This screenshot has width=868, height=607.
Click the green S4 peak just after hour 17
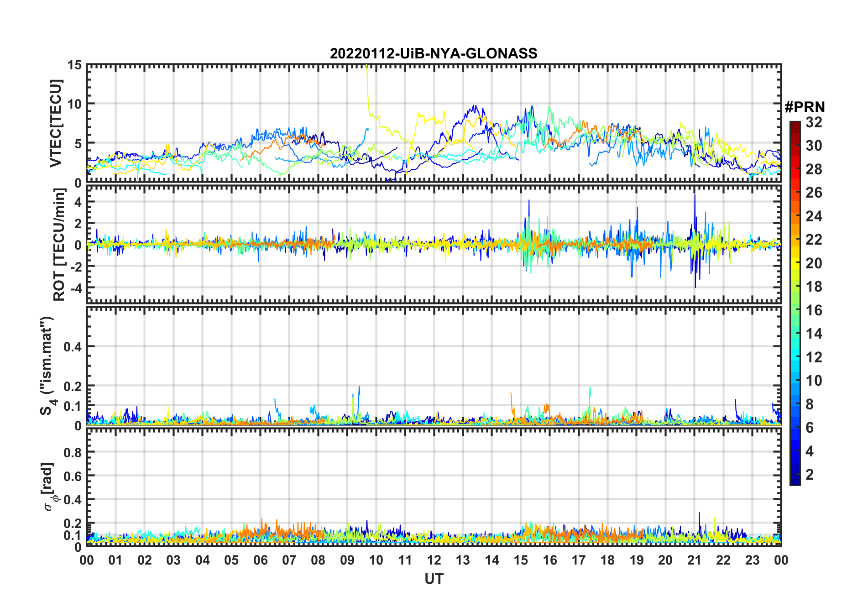click(590, 399)
